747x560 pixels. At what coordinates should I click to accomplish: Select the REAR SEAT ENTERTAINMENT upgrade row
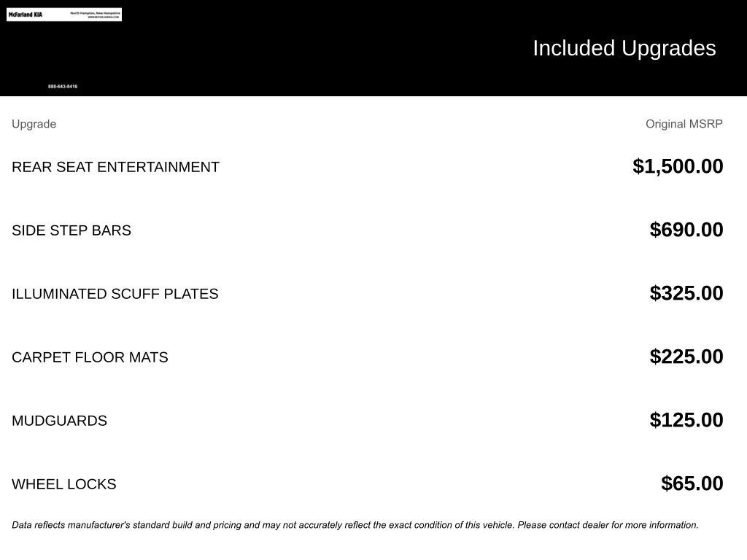(115, 167)
